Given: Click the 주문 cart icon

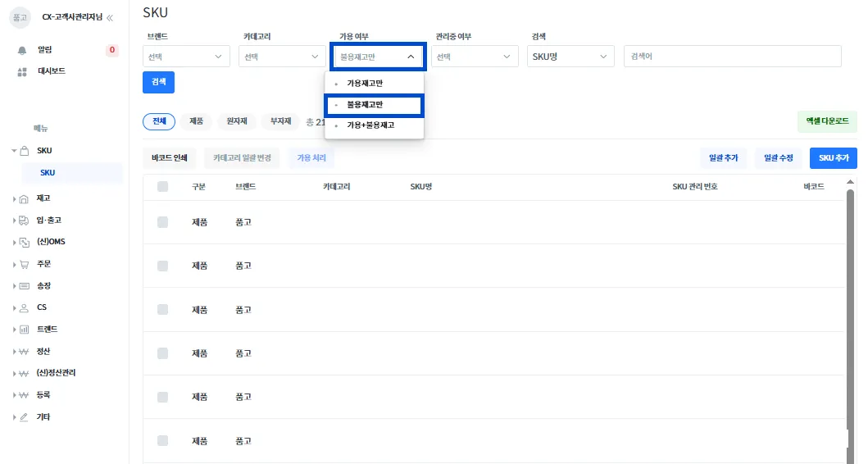Looking at the screenshot, I should coord(24,265).
